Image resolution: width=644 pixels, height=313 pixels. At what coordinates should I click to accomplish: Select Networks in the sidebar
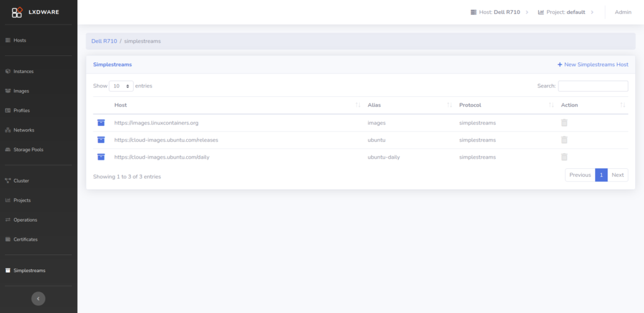pyautogui.click(x=24, y=130)
